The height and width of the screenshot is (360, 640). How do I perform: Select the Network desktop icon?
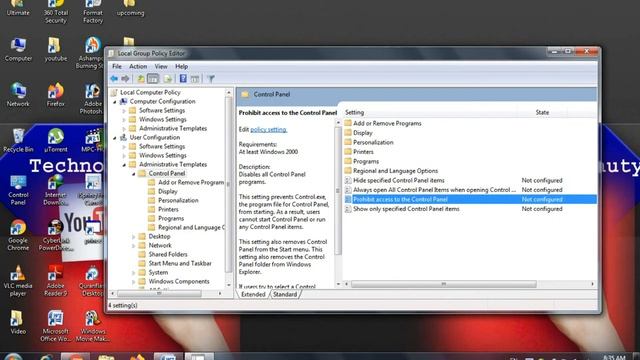18,95
